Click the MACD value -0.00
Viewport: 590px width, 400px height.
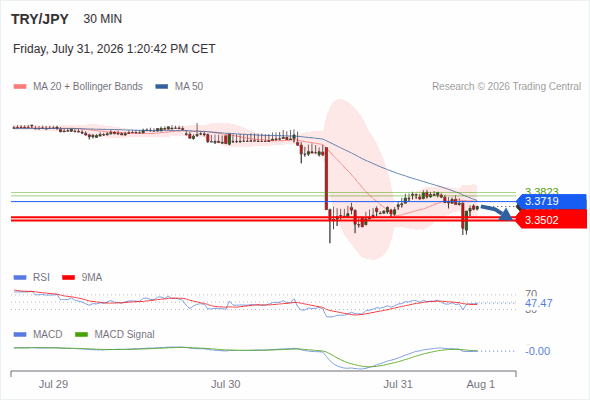tap(537, 351)
